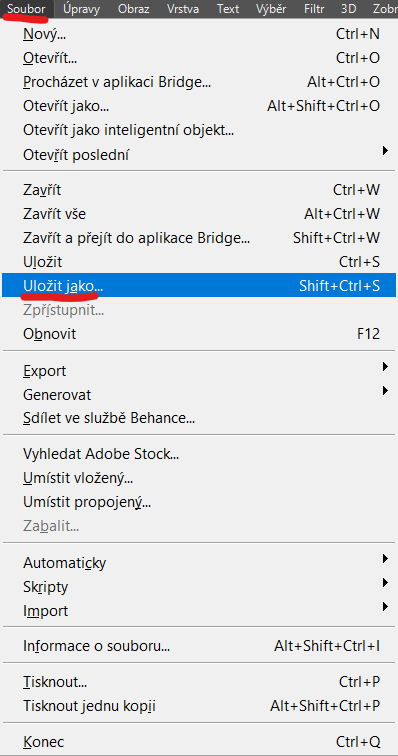Open the Skripty submenu
398x756 pixels.
[199, 586]
